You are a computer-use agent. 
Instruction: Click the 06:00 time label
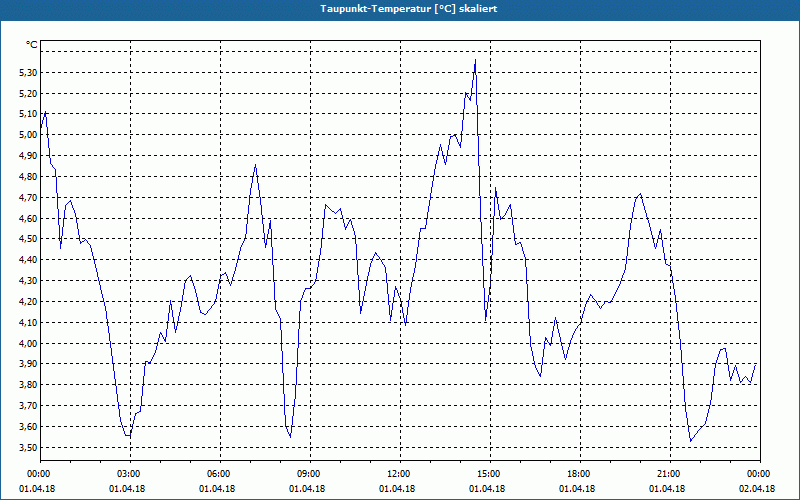click(x=220, y=474)
